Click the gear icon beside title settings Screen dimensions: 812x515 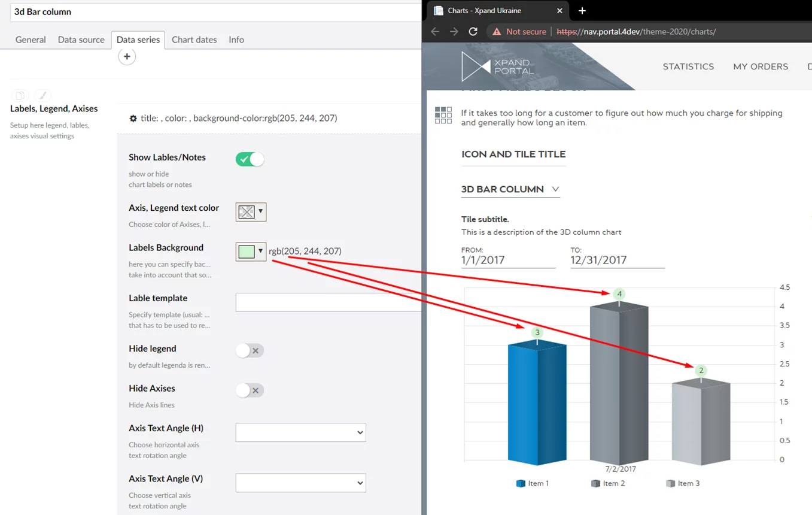coord(133,119)
